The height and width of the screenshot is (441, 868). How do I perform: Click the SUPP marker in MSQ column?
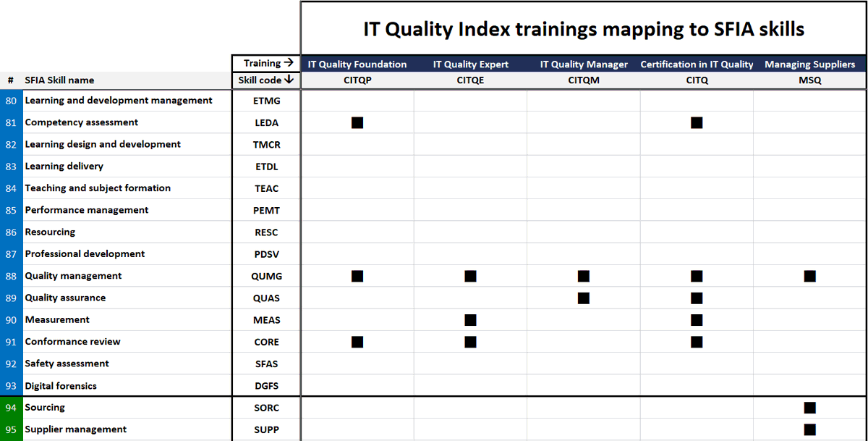pyautogui.click(x=810, y=429)
